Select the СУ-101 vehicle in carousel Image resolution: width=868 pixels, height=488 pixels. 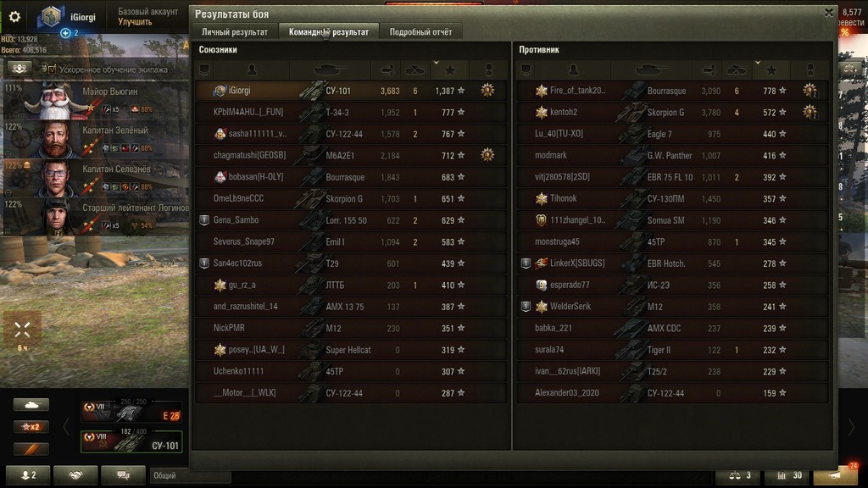point(131,442)
